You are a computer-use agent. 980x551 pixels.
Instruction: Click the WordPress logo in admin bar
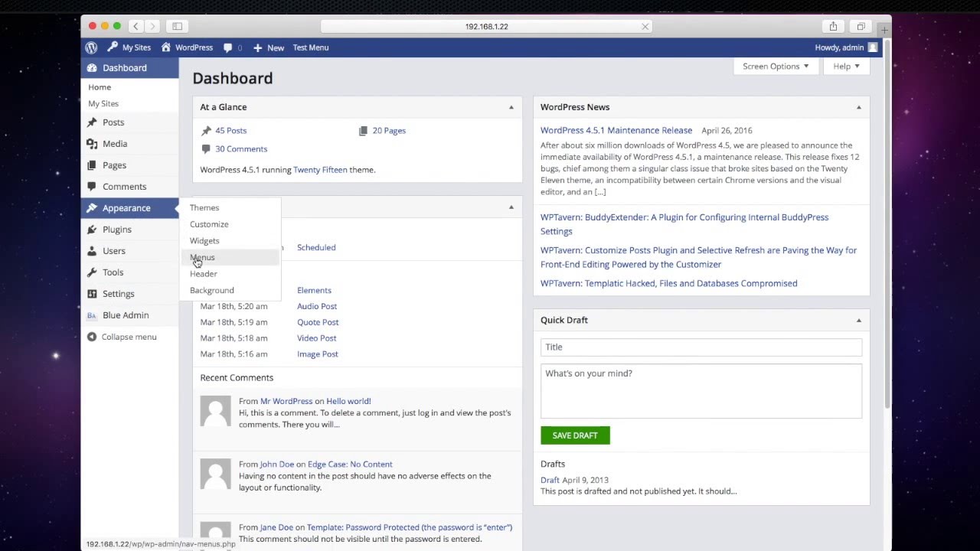(x=91, y=47)
